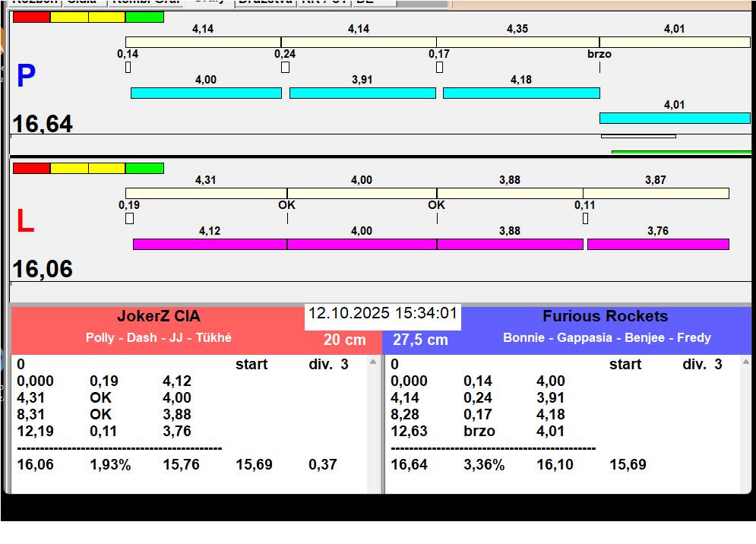Select the magenta 4,12 run bar in lane L
The width and height of the screenshot is (756, 544).
point(210,244)
